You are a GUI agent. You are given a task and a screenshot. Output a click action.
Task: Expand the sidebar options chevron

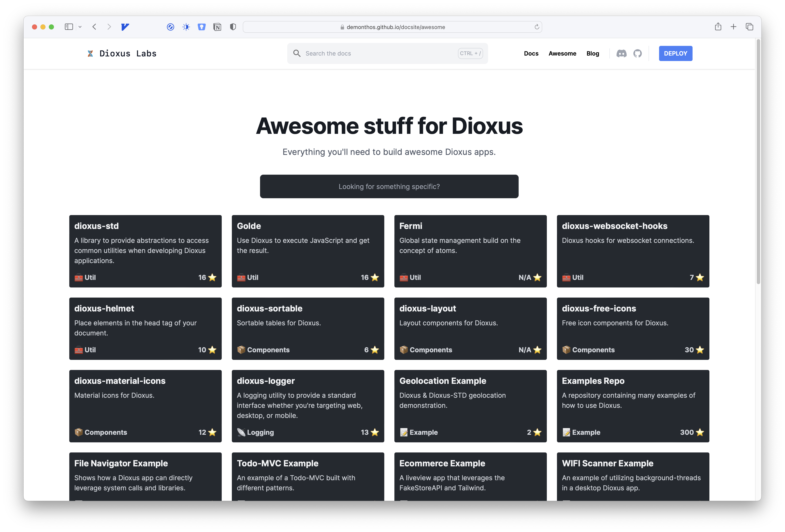[x=80, y=27]
